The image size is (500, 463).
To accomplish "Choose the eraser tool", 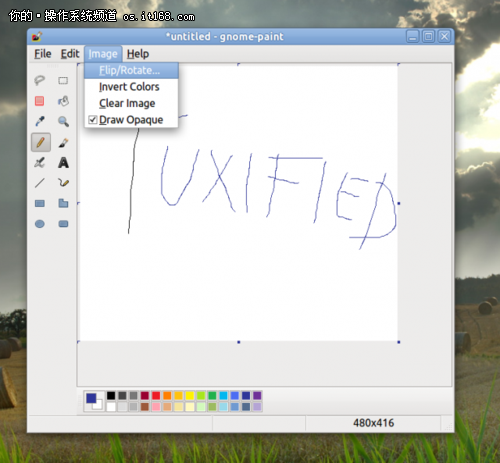I will tap(40, 101).
